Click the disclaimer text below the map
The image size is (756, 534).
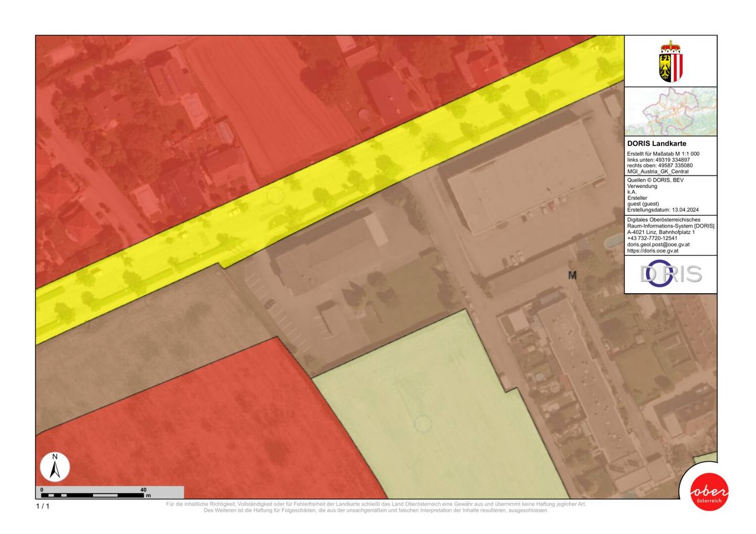(376, 507)
